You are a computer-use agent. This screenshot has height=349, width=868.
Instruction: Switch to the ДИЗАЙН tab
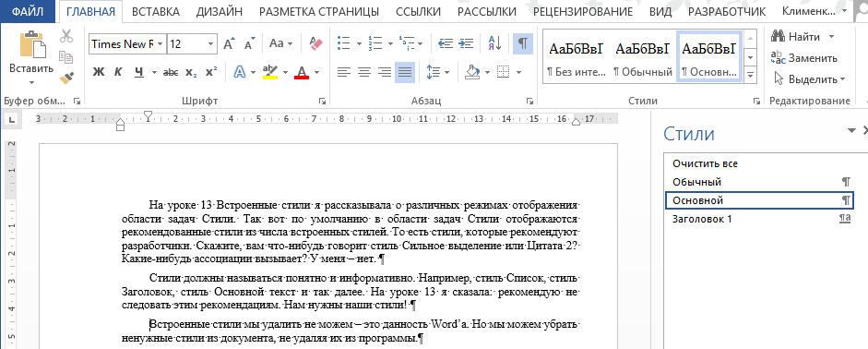220,12
